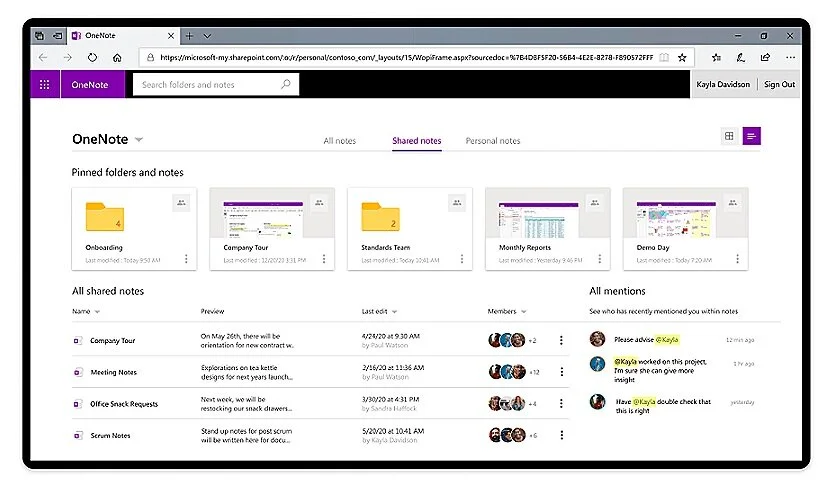Open more options for Company Tour card
The height and width of the screenshot is (486, 838).
[x=324, y=259]
